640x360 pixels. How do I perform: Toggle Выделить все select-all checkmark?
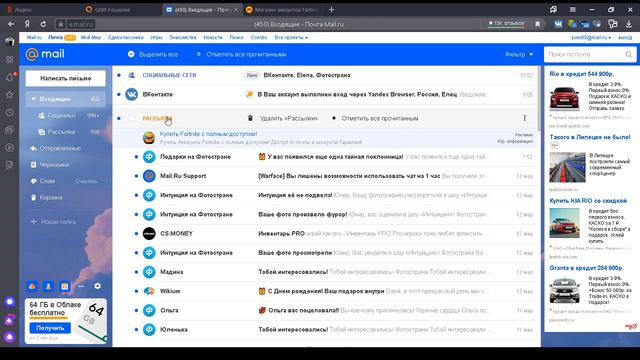131,54
